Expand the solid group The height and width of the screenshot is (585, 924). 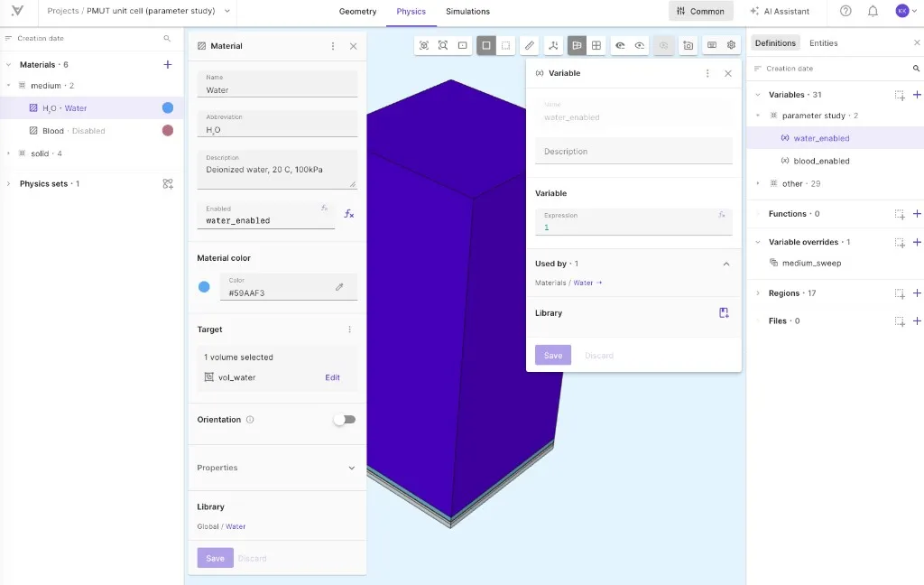pos(8,153)
